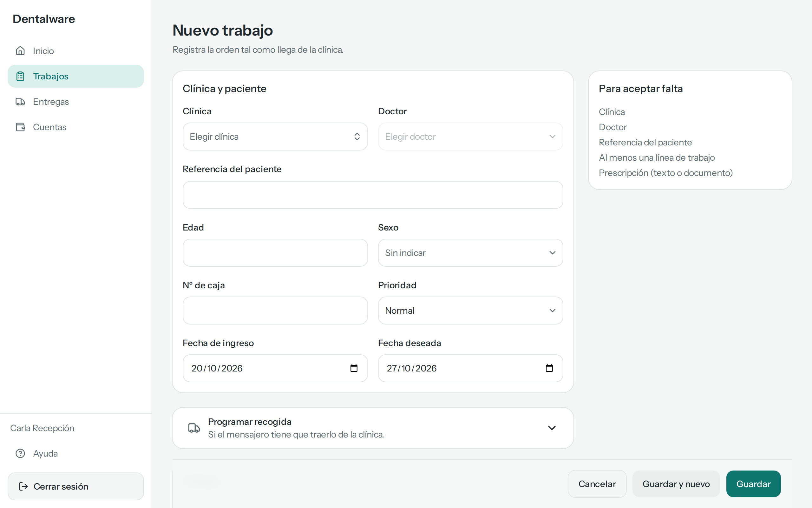Open calendar picker for Fecha deseada

pyautogui.click(x=549, y=368)
